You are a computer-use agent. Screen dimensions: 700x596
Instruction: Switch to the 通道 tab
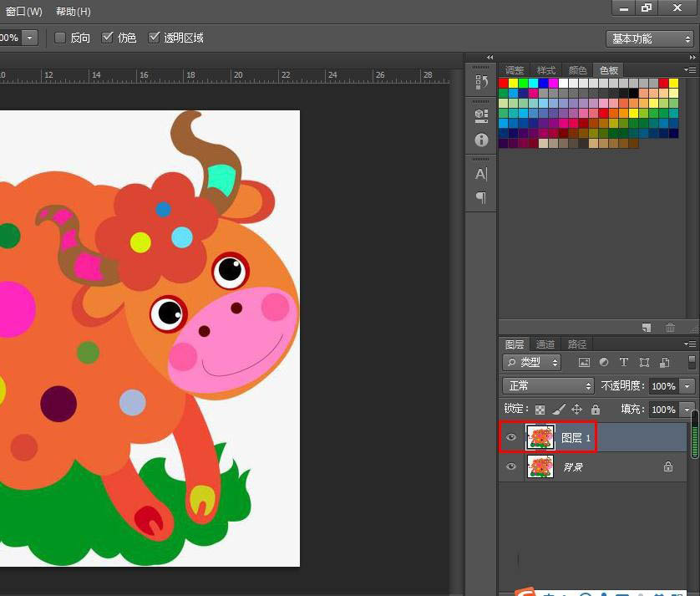[545, 344]
